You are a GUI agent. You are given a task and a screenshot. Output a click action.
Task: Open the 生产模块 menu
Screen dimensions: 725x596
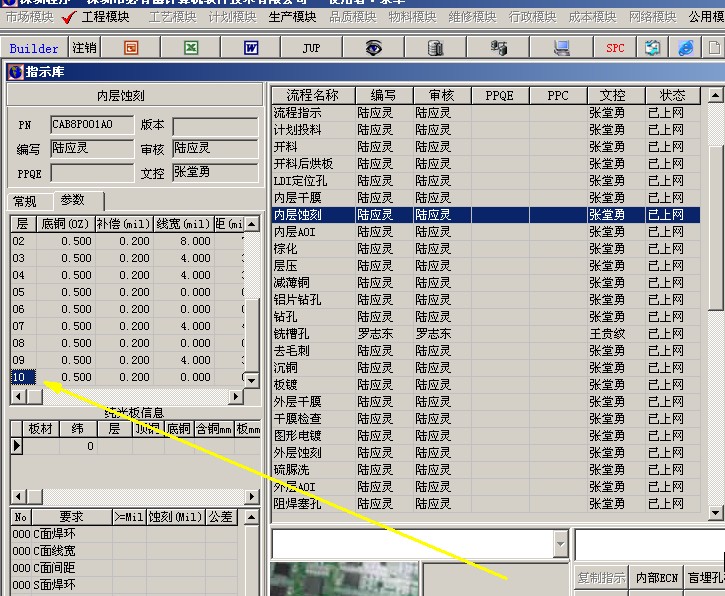click(292, 17)
